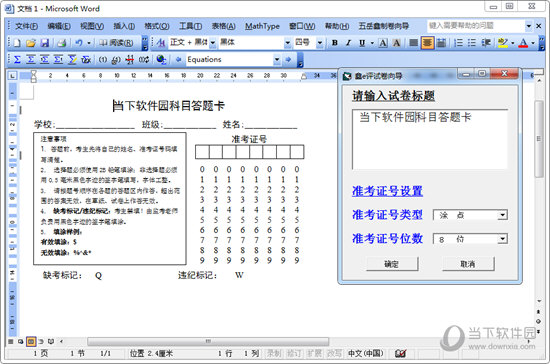Expand the style dropdown (正文 + 黑体)
Viewport: 550px width, 364px height.
[x=213, y=43]
